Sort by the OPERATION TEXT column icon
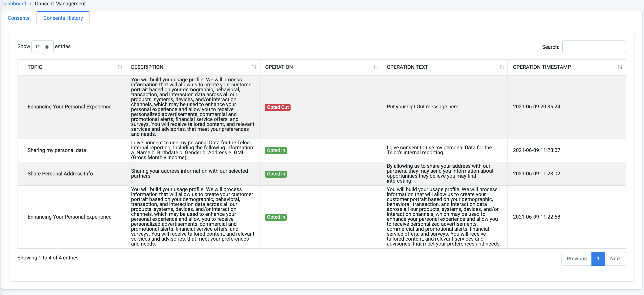Viewport: 644px width, 295px height. pyautogui.click(x=501, y=67)
